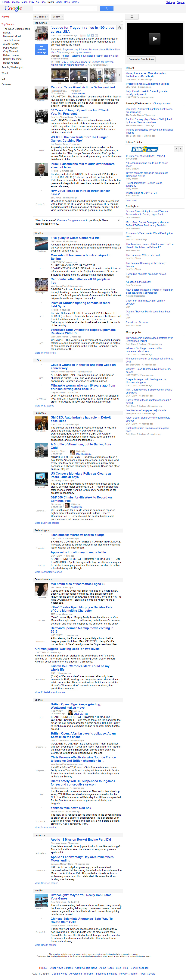Expand the Business section header
The width and height of the screenshot is (186, 980).
tap(40, 413)
